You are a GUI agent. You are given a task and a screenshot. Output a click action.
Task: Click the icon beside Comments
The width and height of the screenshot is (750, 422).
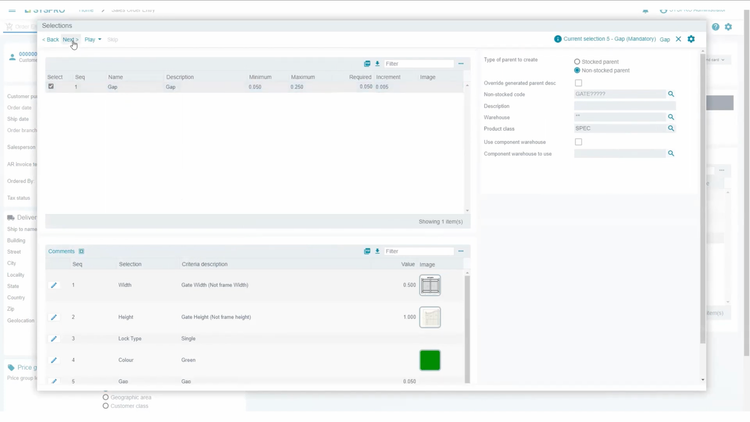pyautogui.click(x=81, y=251)
